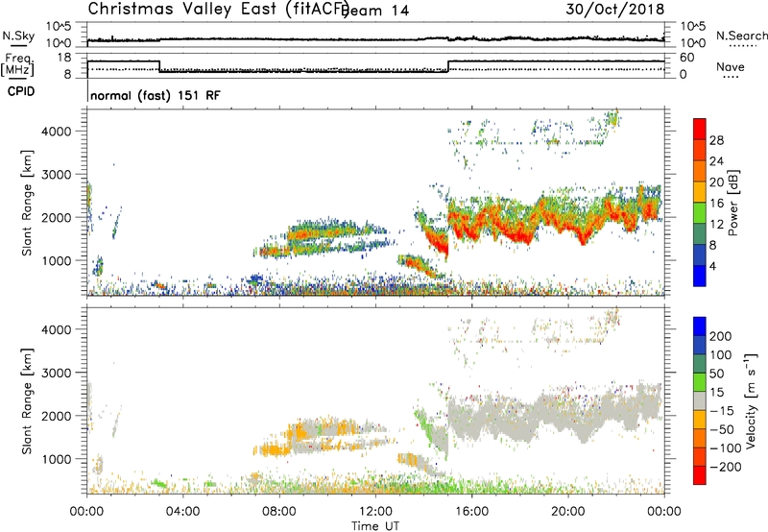
Task: Click the 'Beam 14' label
Action: pos(376,11)
